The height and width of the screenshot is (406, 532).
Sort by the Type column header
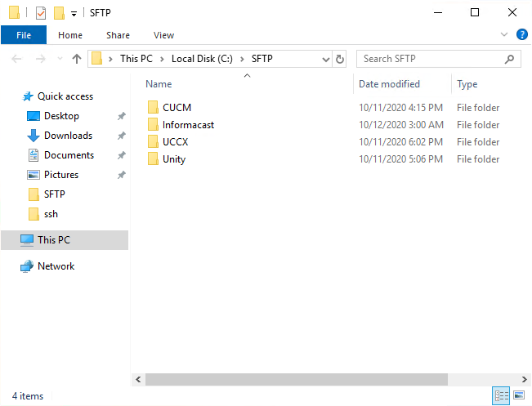467,84
